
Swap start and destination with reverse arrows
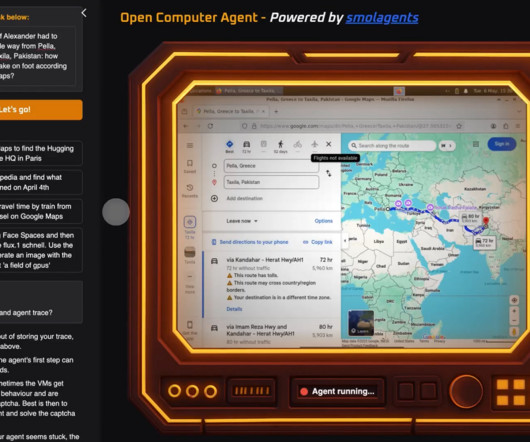[x=329, y=173]
